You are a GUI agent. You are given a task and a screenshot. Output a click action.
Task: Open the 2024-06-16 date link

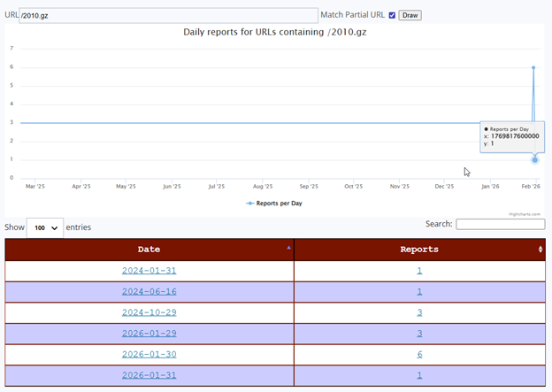(x=149, y=292)
